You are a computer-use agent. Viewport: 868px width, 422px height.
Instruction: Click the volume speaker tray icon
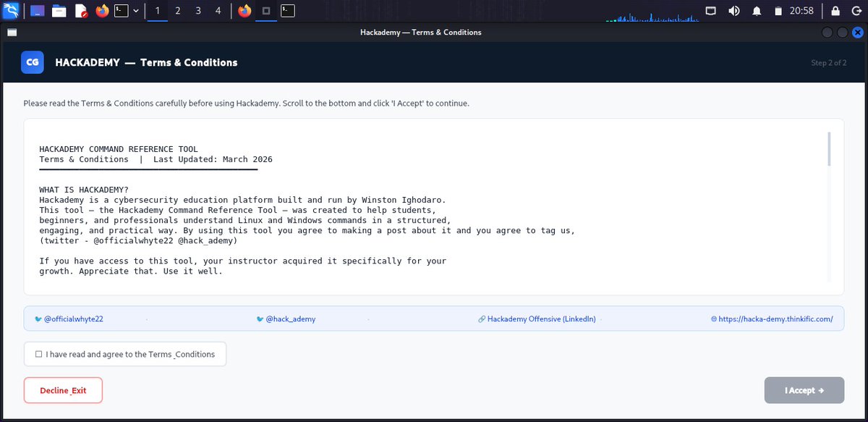[733, 11]
